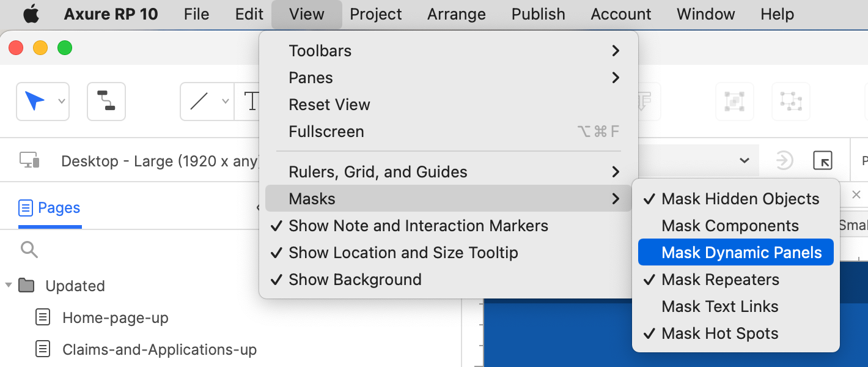Click the search magnifier in Pages panel

pyautogui.click(x=29, y=250)
